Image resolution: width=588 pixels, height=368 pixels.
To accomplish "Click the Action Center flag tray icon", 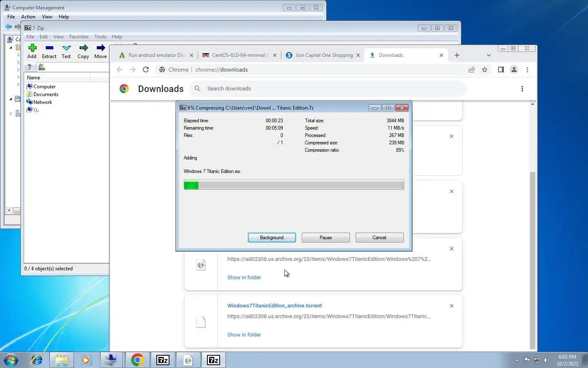I will (x=527, y=360).
